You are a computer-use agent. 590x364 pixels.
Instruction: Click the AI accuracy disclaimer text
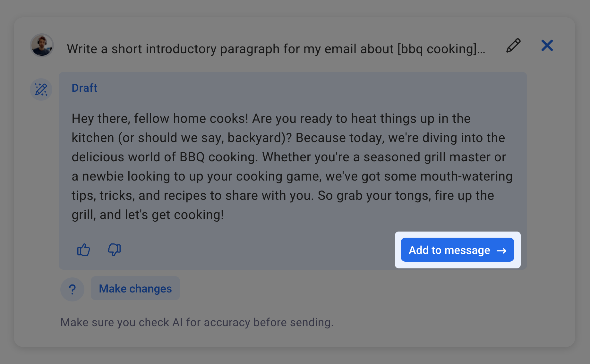coord(197,322)
